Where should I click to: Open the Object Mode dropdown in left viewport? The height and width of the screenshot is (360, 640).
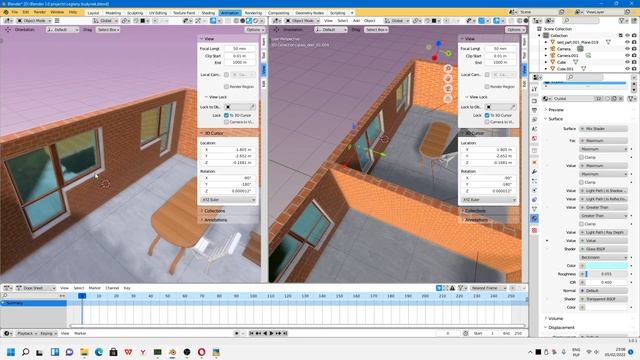tap(34, 20)
